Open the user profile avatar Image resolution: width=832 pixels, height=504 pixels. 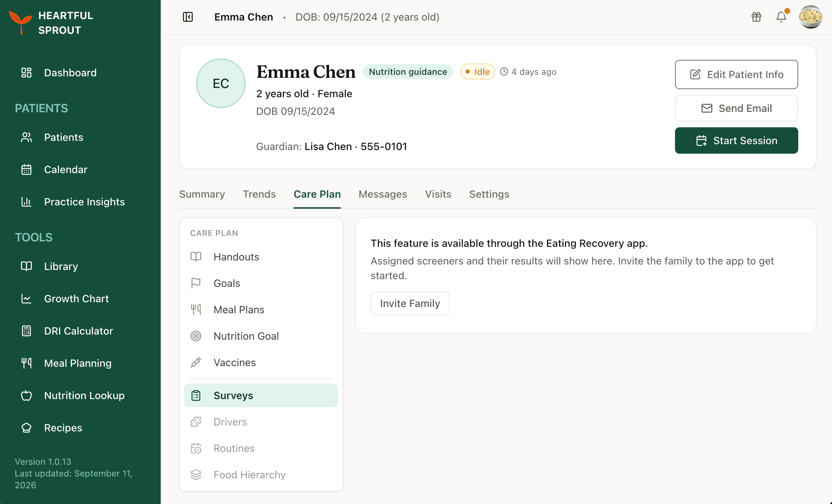pyautogui.click(x=811, y=17)
